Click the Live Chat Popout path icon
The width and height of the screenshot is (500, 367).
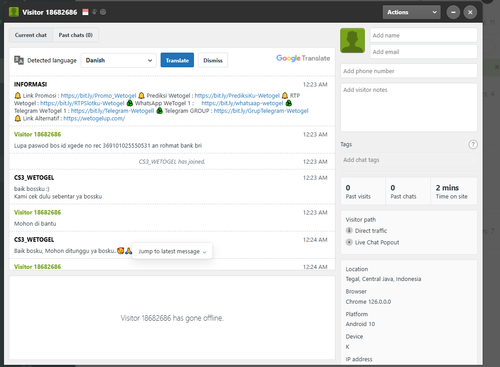pos(349,242)
